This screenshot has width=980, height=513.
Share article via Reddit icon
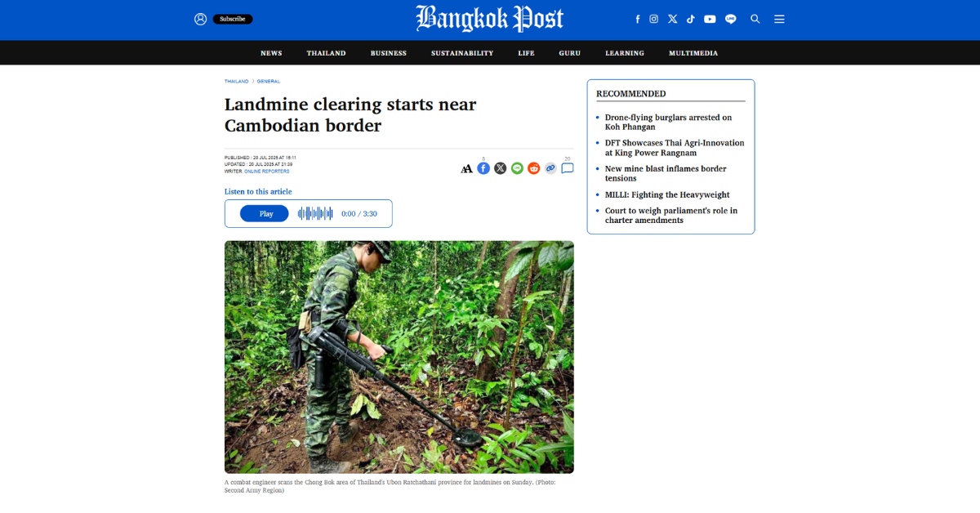(534, 168)
